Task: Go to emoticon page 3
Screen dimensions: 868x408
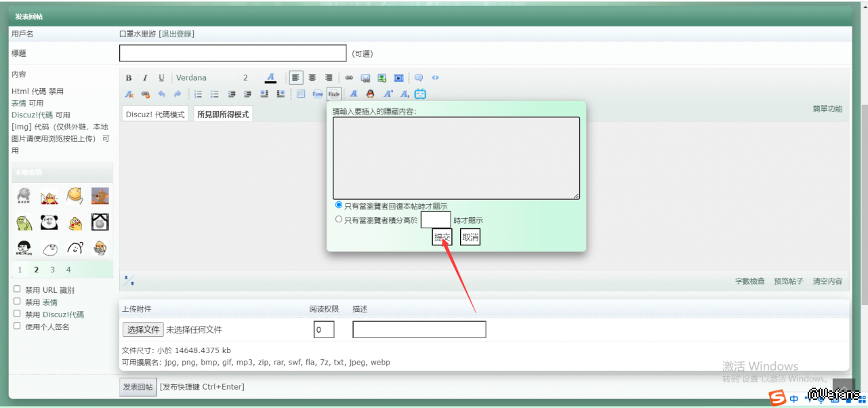Action: pos(52,270)
